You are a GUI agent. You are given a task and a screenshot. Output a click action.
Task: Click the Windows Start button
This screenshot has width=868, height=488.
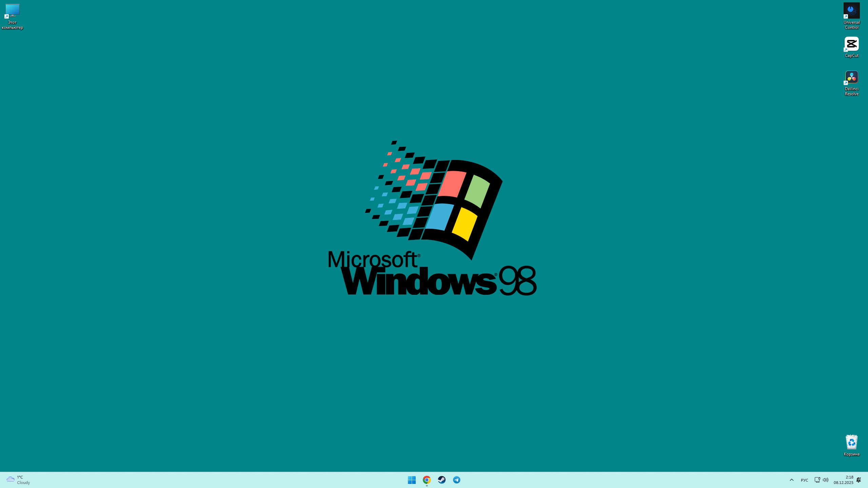tap(412, 480)
